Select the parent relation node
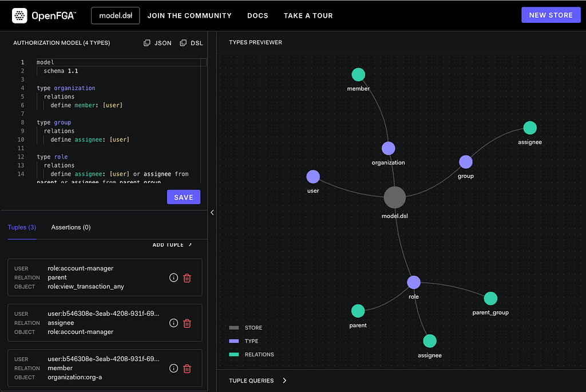Viewport: 586px width, 392px height. [x=358, y=311]
